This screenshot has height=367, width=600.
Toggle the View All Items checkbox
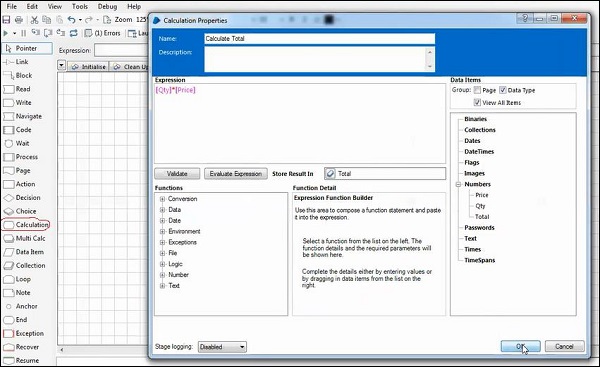coord(477,103)
